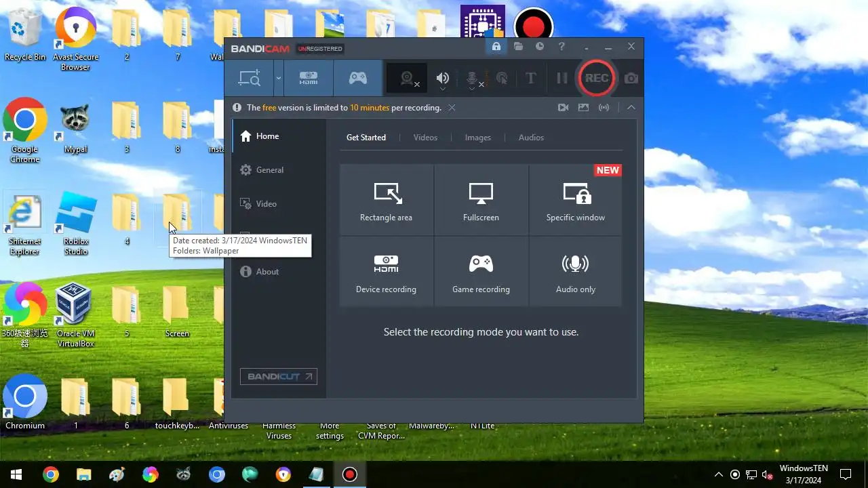Select Avast Secure Browser desktop icon
This screenshot has width=868, height=488.
(75, 39)
